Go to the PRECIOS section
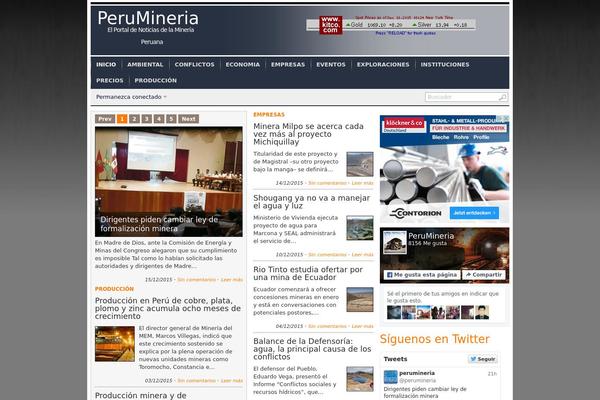The height and width of the screenshot is (400, 600). coord(110,81)
